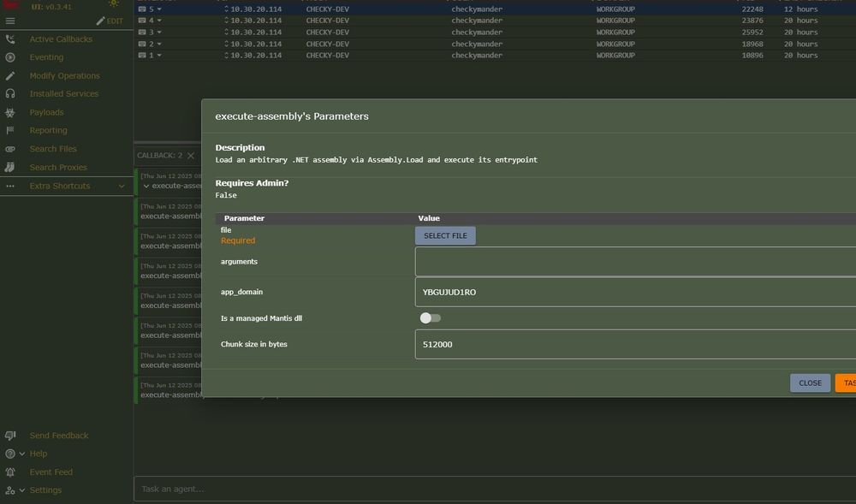856x504 pixels.
Task: Open Search Files paperclip icon
Action: coord(10,149)
